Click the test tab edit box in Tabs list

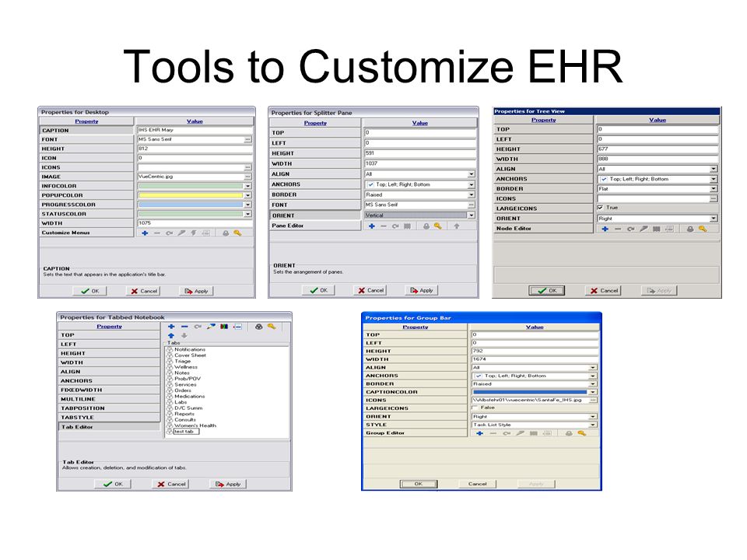186,432
